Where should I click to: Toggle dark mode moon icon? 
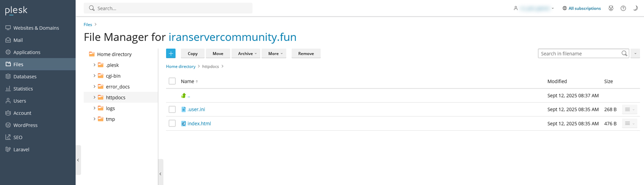pyautogui.click(x=635, y=8)
